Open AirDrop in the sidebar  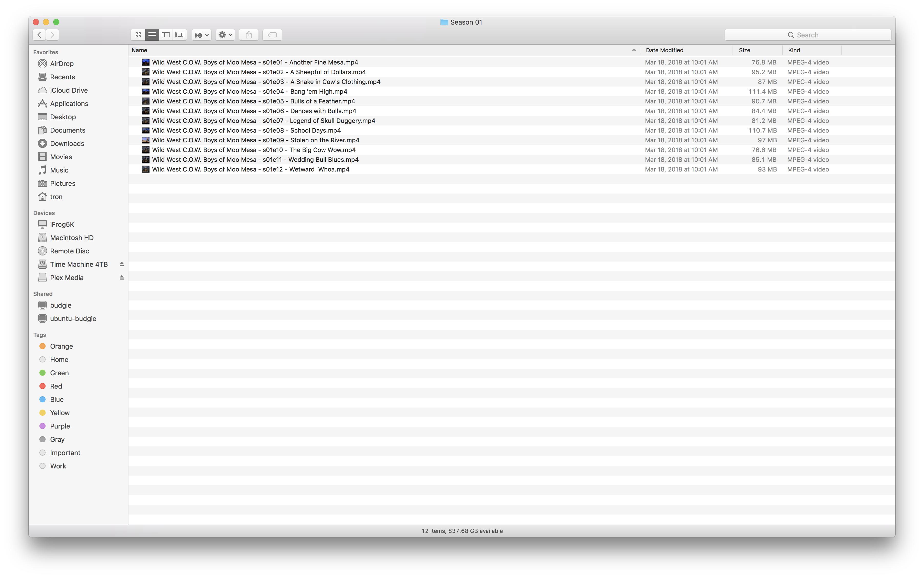pos(61,63)
